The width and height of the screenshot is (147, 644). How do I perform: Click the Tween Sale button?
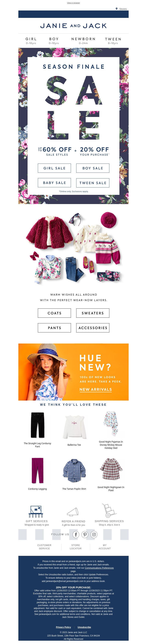click(93, 183)
